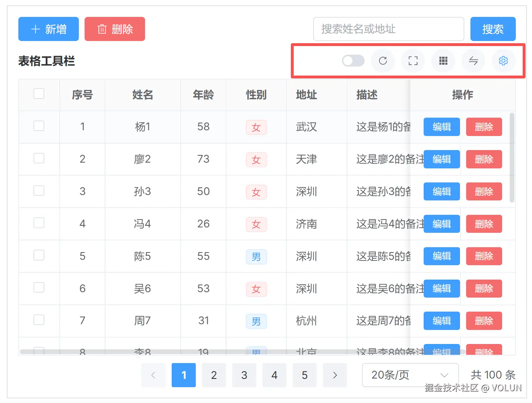
Task: Click the horizontal table scrollbar
Action: (243, 352)
